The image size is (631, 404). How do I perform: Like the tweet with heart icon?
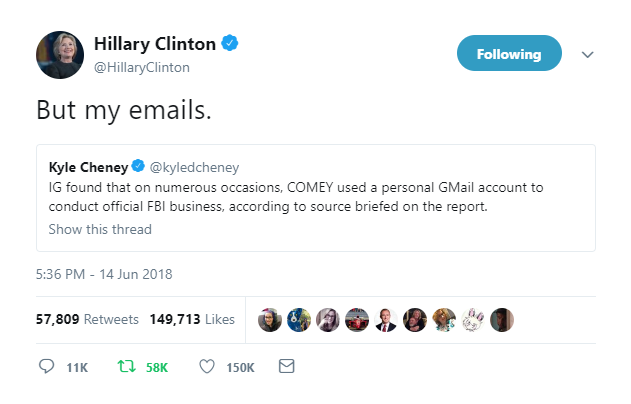[x=207, y=367]
